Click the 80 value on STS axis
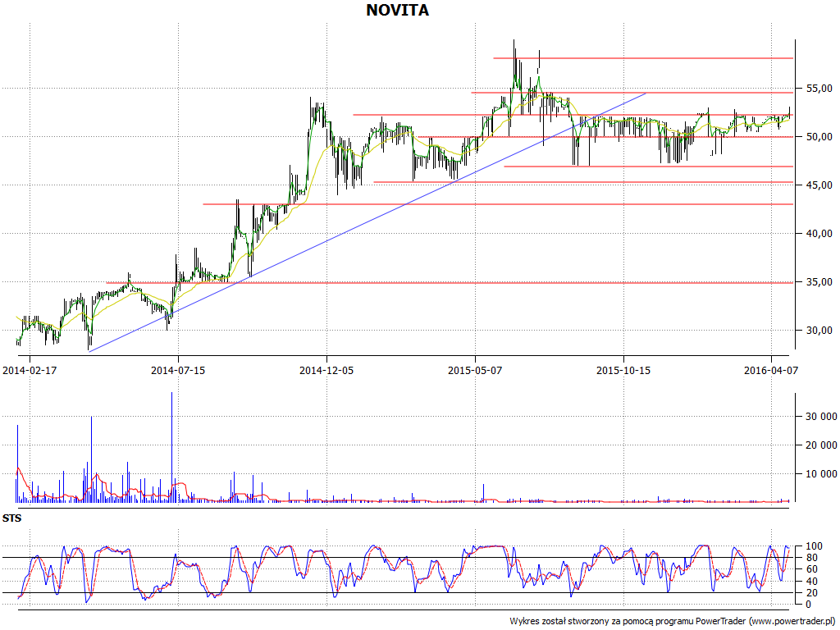 (811, 558)
